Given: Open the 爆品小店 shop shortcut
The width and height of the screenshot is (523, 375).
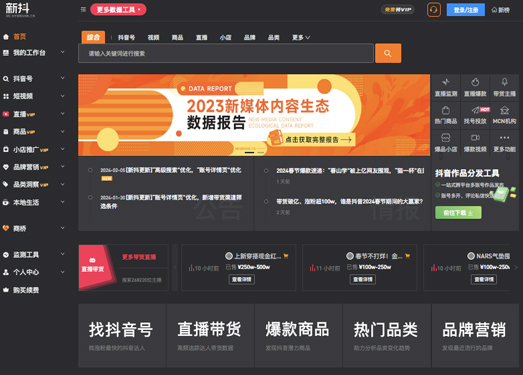Looking at the screenshot, I should coord(446,143).
